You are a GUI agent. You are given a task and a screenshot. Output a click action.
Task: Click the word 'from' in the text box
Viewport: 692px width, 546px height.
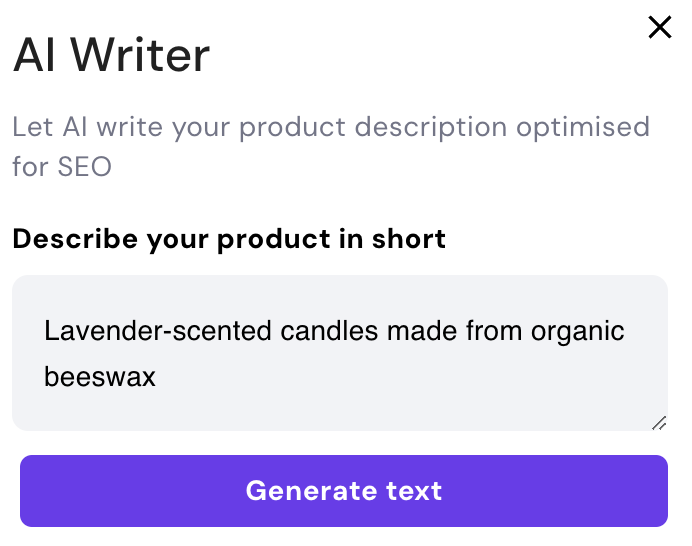pos(474,330)
